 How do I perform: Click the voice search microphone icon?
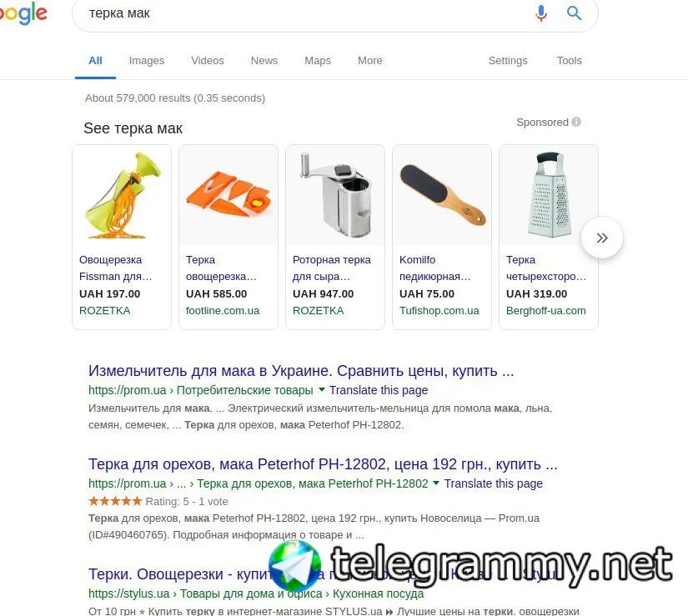point(541,13)
